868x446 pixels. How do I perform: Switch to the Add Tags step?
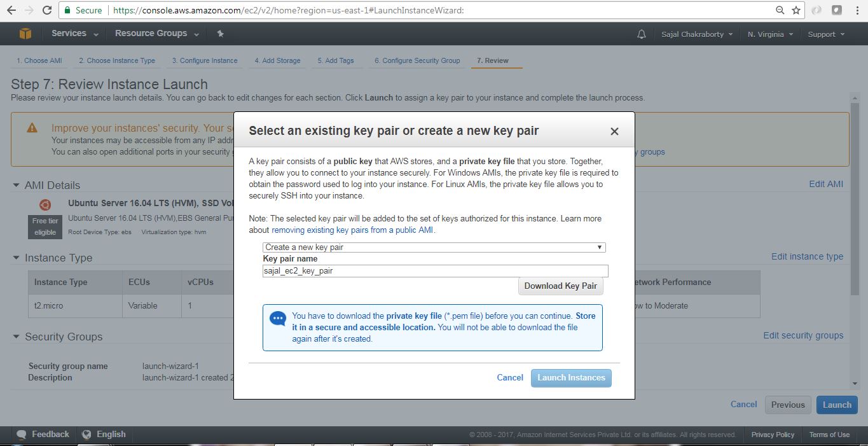pyautogui.click(x=336, y=60)
